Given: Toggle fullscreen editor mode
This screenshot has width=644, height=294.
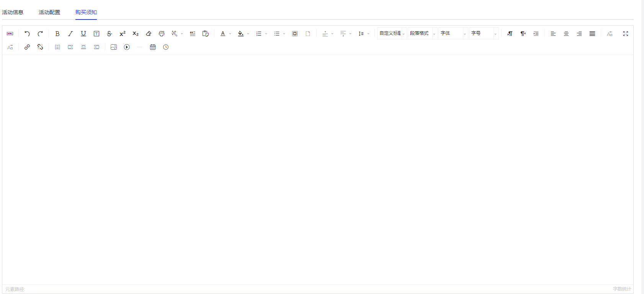Looking at the screenshot, I should [626, 34].
